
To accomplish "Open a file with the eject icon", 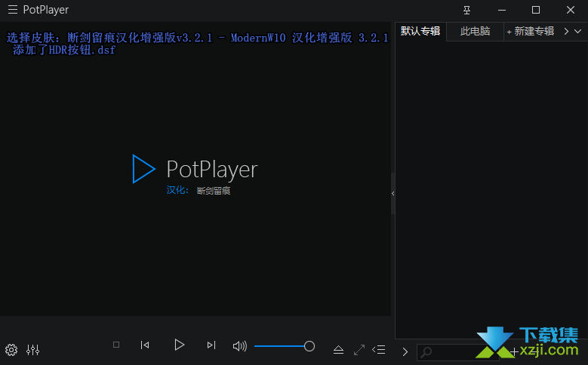I will click(338, 350).
